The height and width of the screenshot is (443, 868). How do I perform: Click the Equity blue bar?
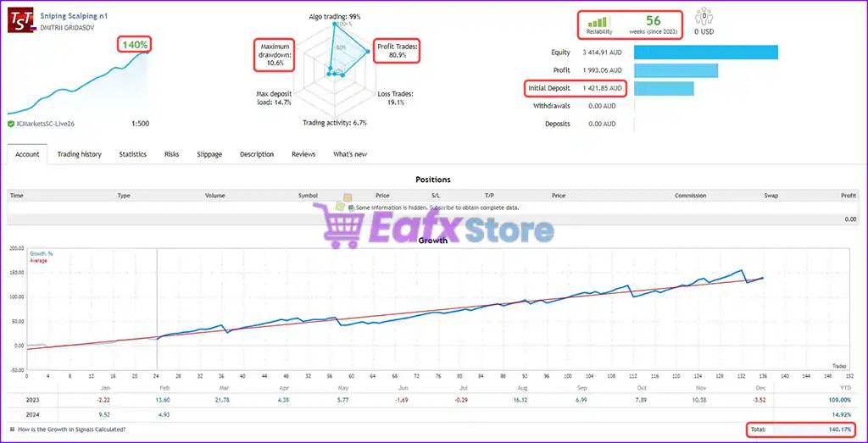click(x=706, y=53)
